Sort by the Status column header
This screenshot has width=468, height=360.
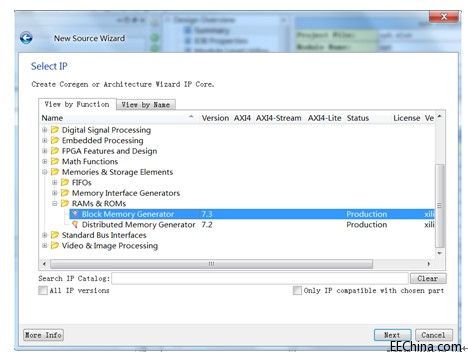(358, 118)
